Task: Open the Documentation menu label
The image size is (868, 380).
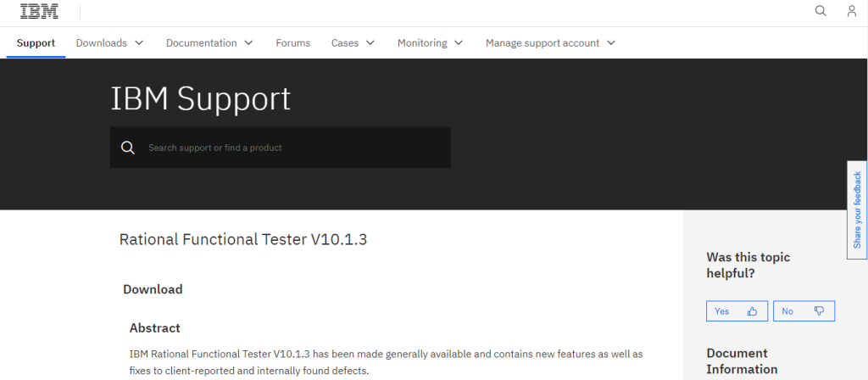Action: [202, 42]
